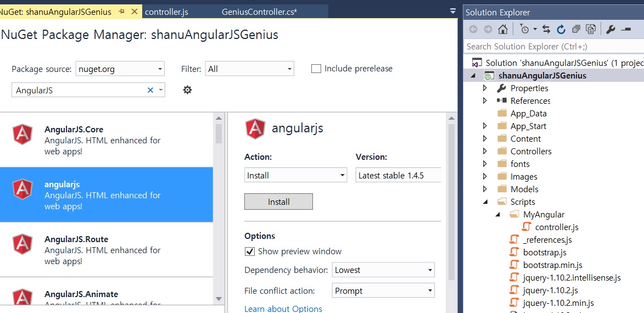644x313 pixels.
Task: Open the arrow beside Pending Changes Filter
Action: pos(535,29)
